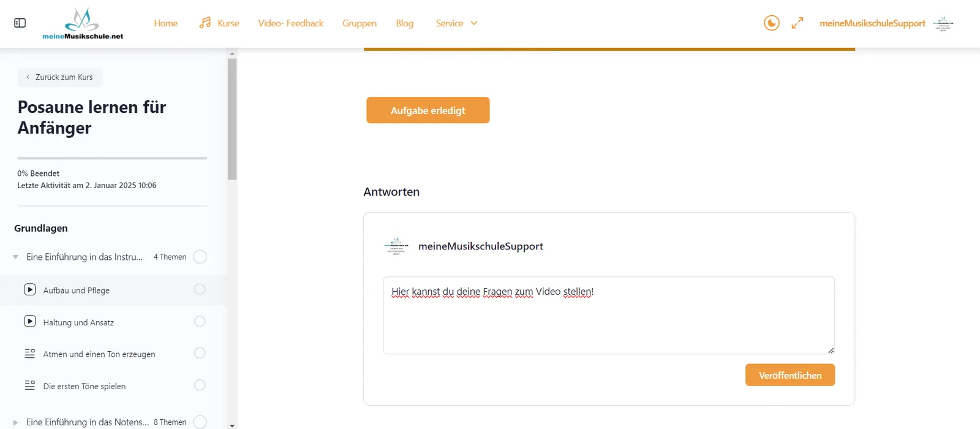Open the Service menu label
This screenshot has height=429, width=980.
(x=449, y=23)
